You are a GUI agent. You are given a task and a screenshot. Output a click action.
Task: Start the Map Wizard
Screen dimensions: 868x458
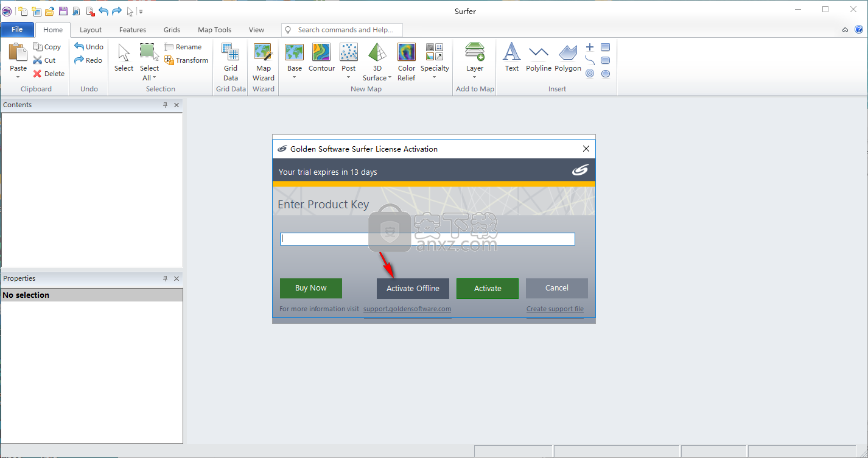pos(264,62)
